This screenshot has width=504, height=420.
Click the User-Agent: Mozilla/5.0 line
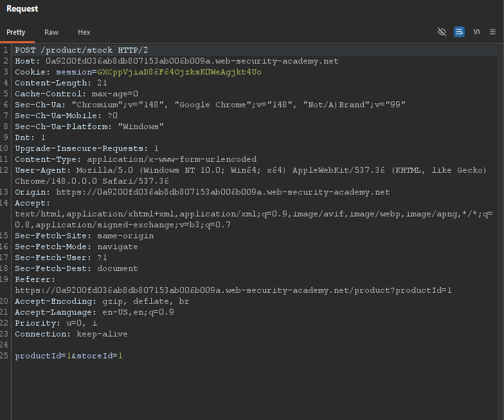point(251,170)
